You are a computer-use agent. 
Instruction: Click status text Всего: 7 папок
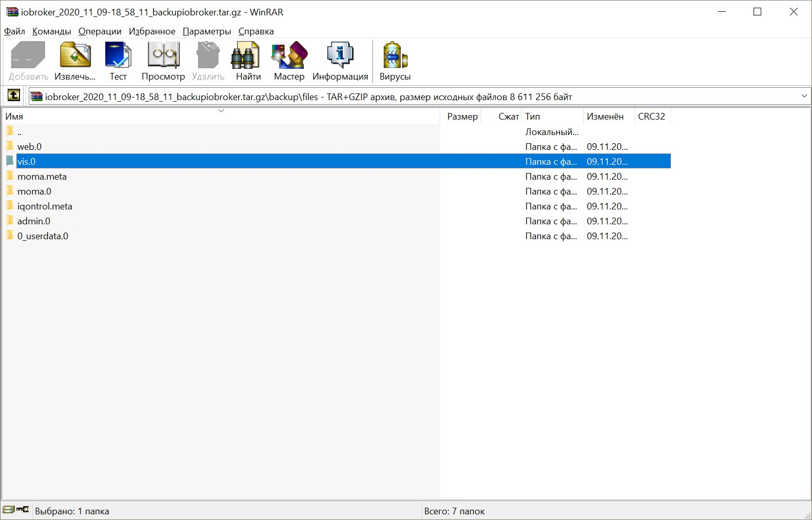tap(454, 511)
